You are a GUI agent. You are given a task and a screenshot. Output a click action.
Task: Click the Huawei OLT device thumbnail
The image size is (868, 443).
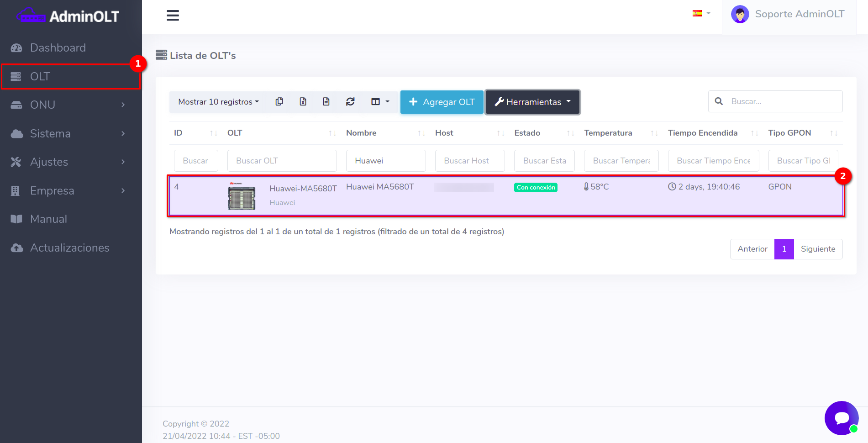tap(242, 196)
